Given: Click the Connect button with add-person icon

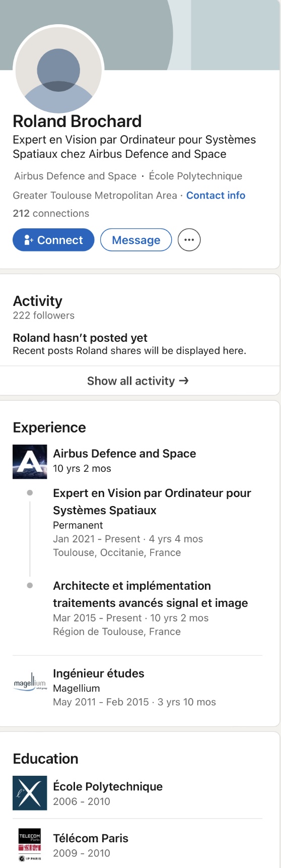Looking at the screenshot, I should coord(53,240).
